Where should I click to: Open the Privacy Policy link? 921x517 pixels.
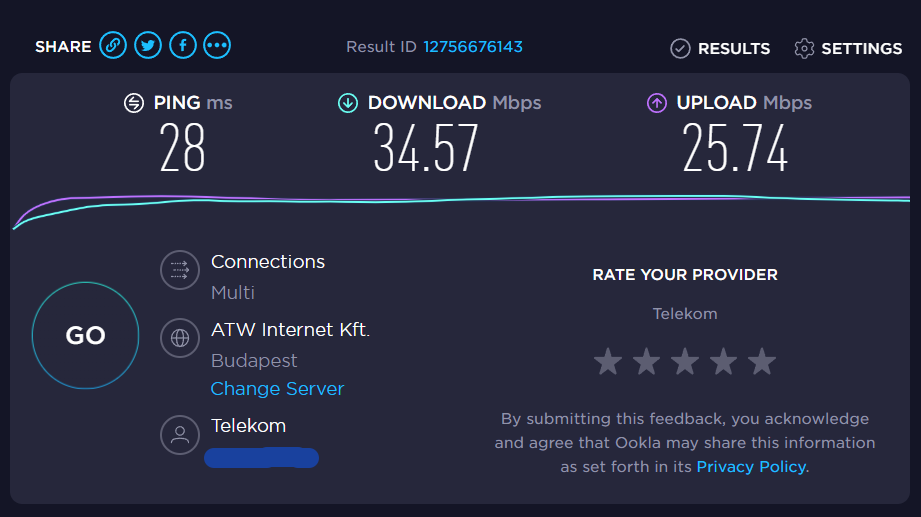pos(751,467)
